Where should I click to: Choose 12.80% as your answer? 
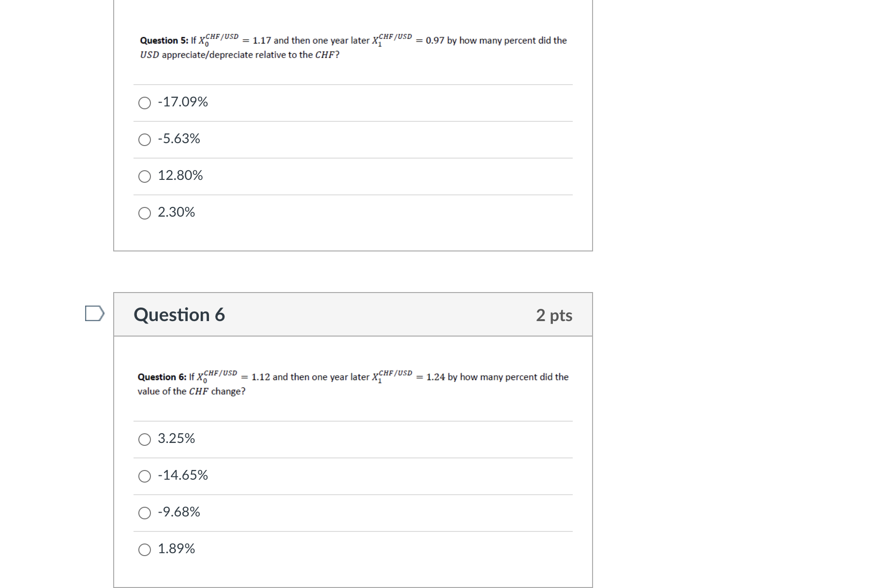(144, 176)
